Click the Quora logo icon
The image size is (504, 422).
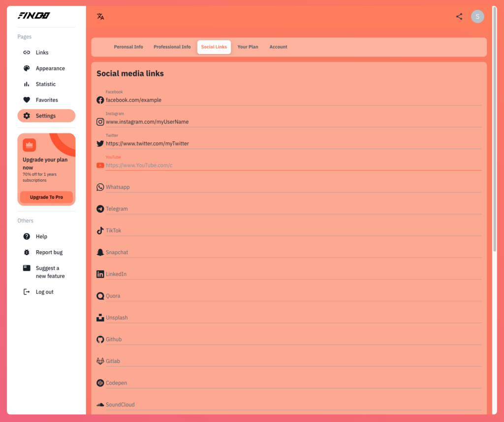[x=100, y=296]
